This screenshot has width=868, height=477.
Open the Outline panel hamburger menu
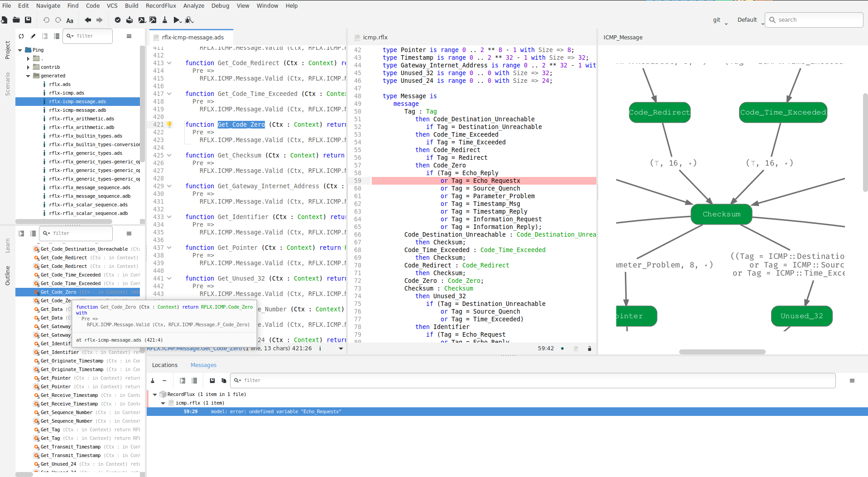pyautogui.click(x=129, y=233)
